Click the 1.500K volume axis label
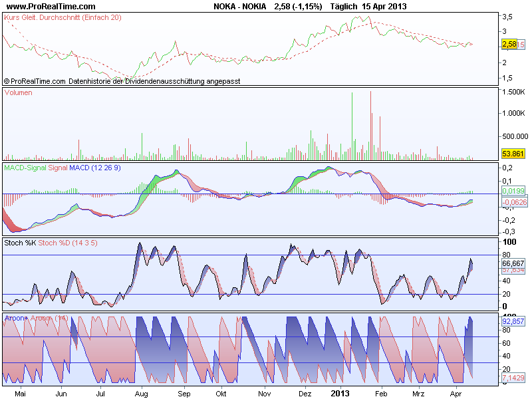 pyautogui.click(x=513, y=92)
